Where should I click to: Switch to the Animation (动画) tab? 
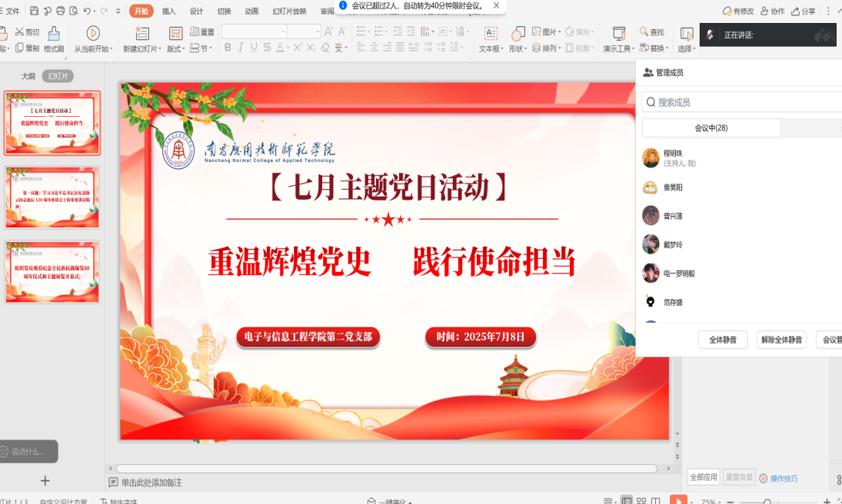click(251, 12)
